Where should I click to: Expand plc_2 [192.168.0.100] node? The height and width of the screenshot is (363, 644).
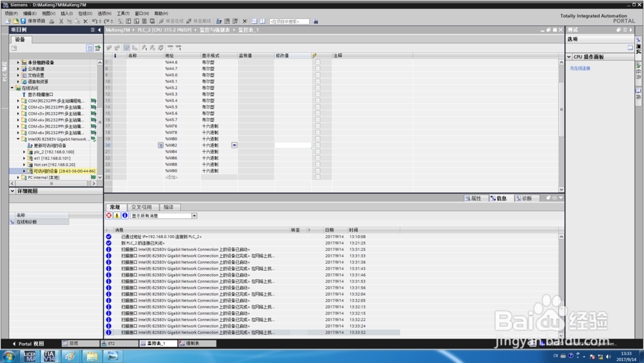pos(24,152)
